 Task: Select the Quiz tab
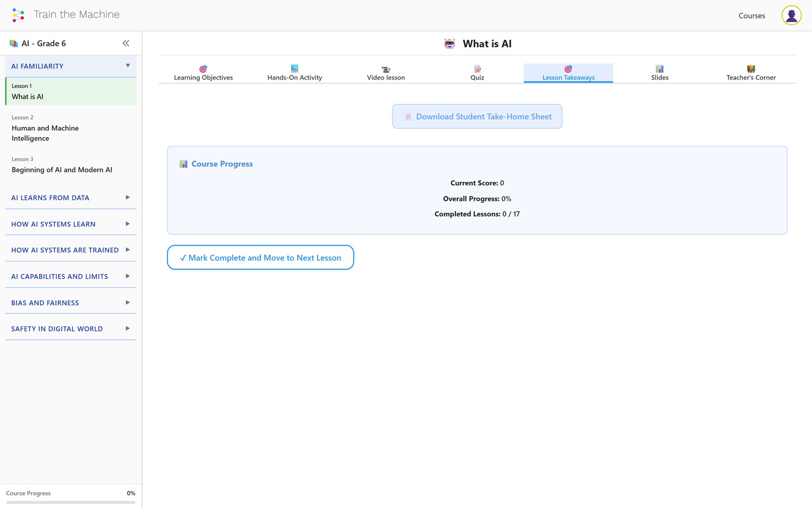477,73
